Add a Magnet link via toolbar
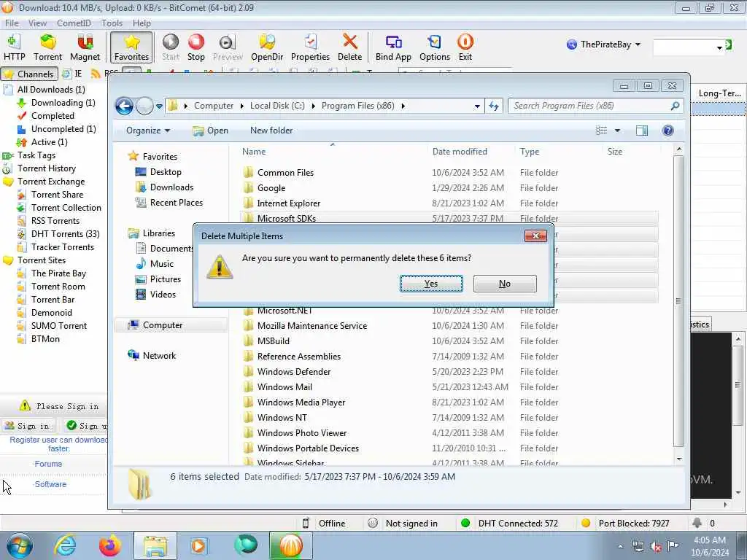The height and width of the screenshot is (560, 747). (85, 47)
